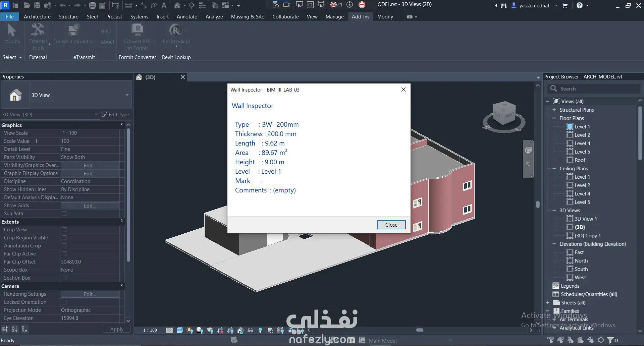Image resolution: width=644 pixels, height=346 pixels.
Task: Switch to the Annotate ribbon tab
Action: pos(187,16)
